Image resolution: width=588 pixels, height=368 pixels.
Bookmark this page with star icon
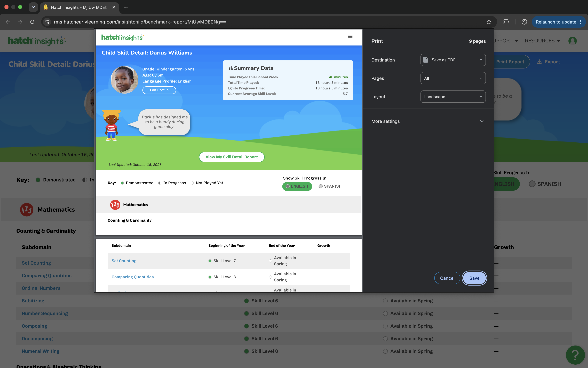489,22
